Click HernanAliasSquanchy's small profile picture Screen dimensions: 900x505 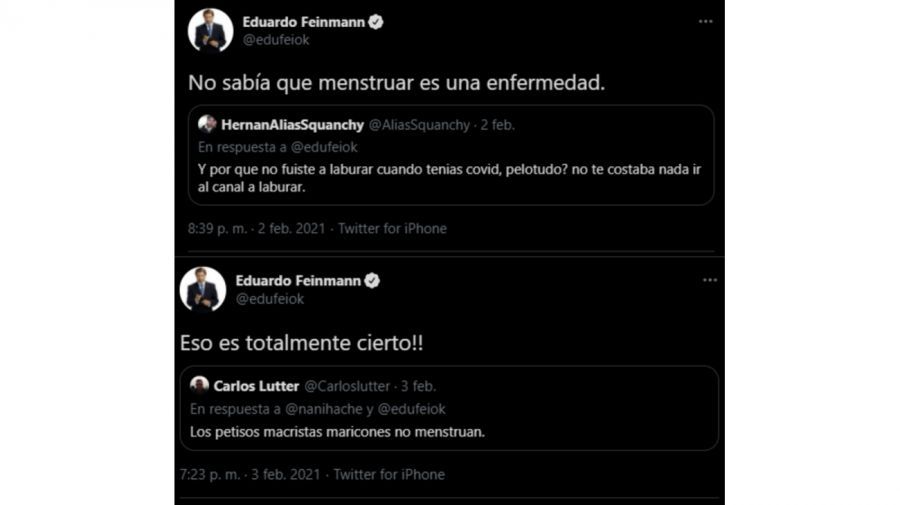(207, 125)
